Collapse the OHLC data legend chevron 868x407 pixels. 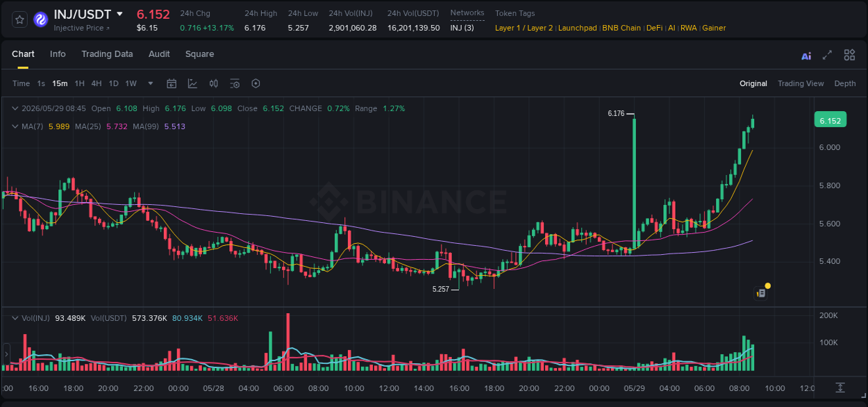click(x=15, y=108)
